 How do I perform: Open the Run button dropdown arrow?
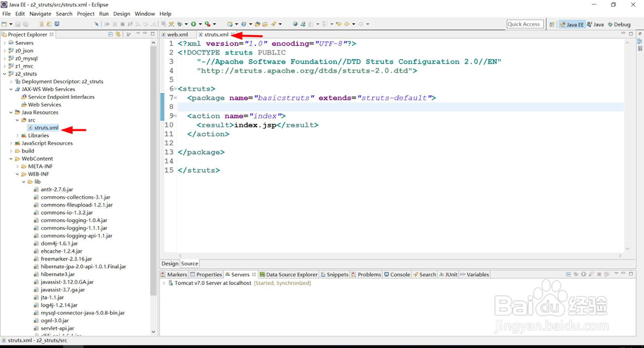[x=200, y=24]
